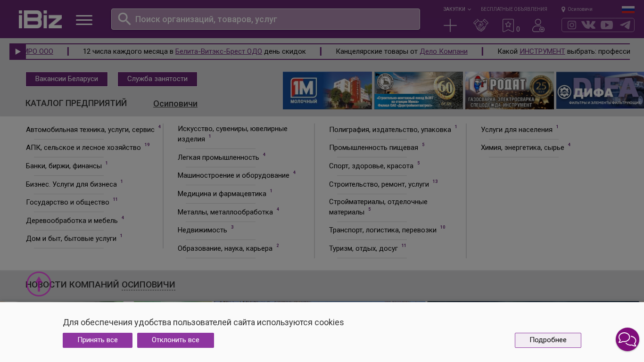The image size is (644, 362).
Task: Change city via Осиповичи catalog link
Action: (175, 104)
